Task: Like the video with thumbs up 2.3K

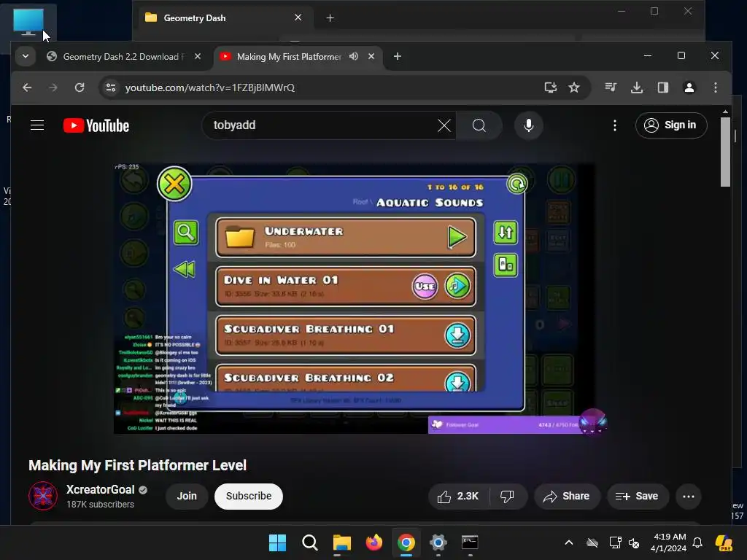Action: pos(458,496)
